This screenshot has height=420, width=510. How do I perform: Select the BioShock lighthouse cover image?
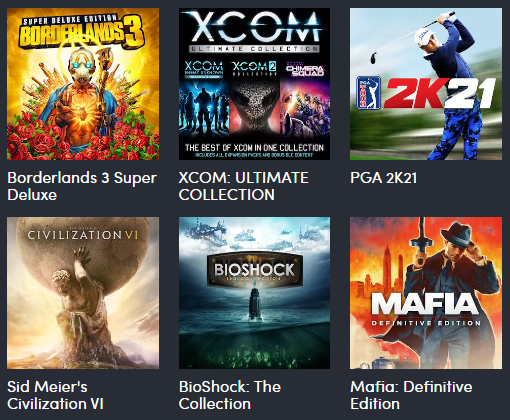pyautogui.click(x=254, y=293)
